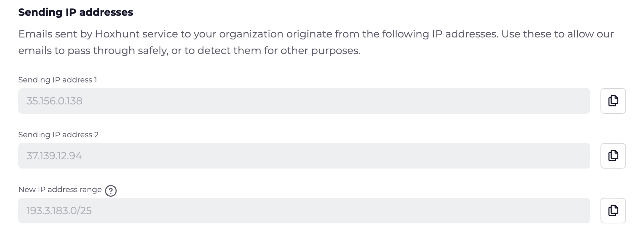644x230 pixels.
Task: Click the "Sending IP address 2" label
Action: pyautogui.click(x=59, y=135)
